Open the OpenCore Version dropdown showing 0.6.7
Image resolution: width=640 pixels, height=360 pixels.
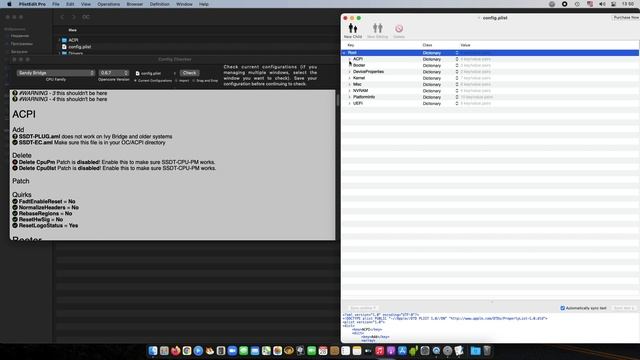point(114,73)
